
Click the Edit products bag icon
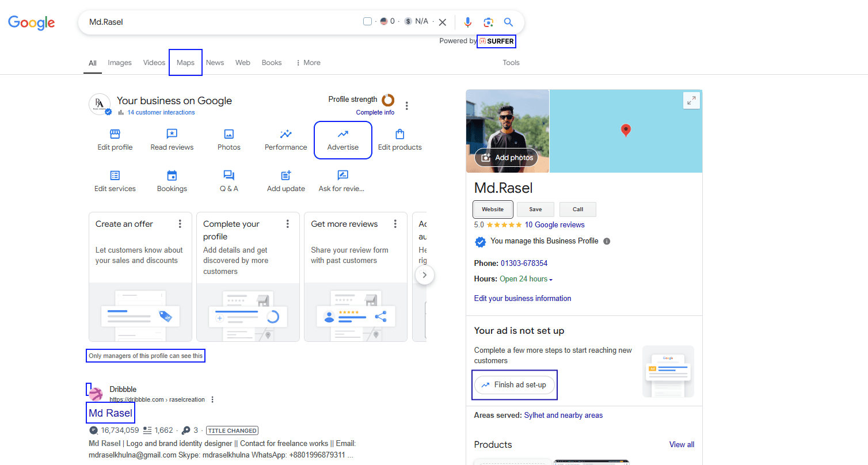399,135
